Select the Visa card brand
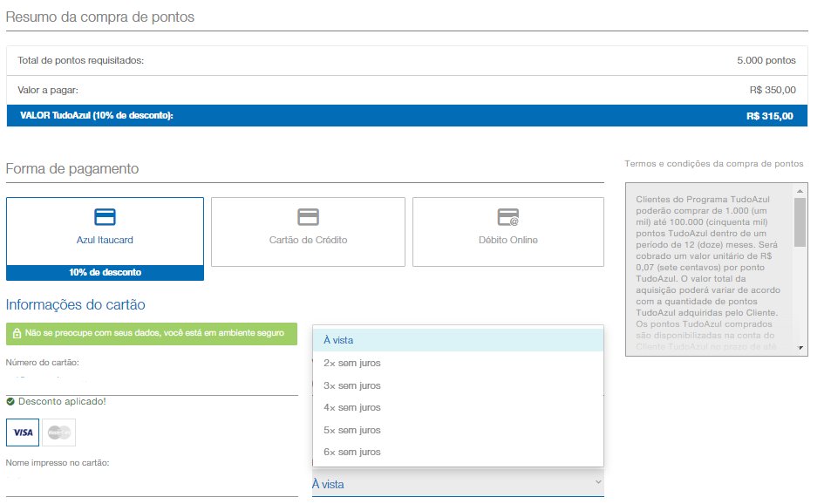Image resolution: width=831 pixels, height=504 pixels. click(23, 432)
